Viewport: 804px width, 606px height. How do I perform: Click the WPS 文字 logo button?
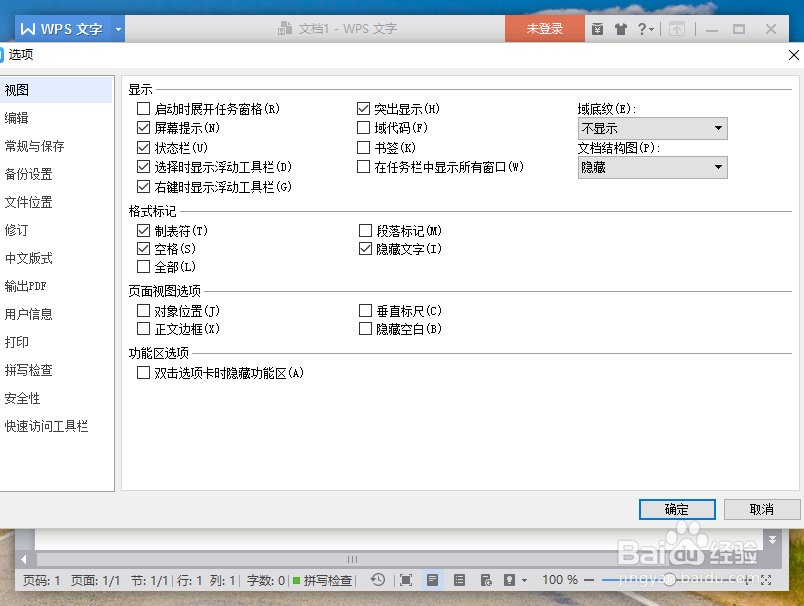(64, 29)
